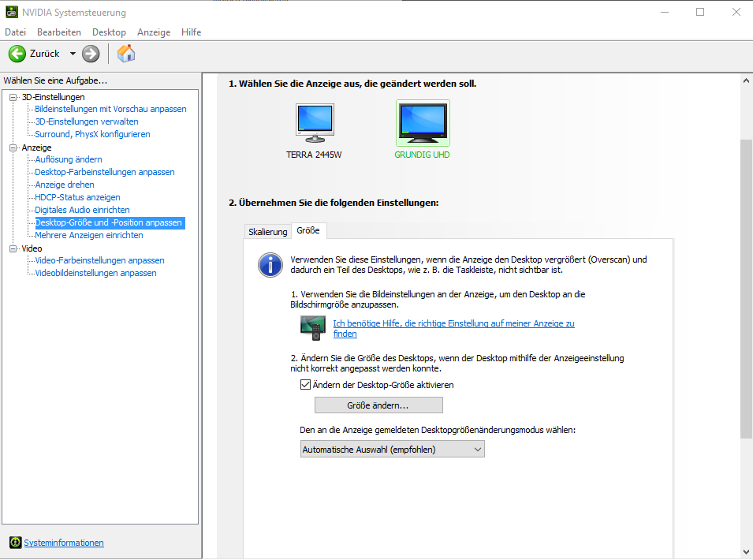Click the TV remote help icon

[x=312, y=328]
